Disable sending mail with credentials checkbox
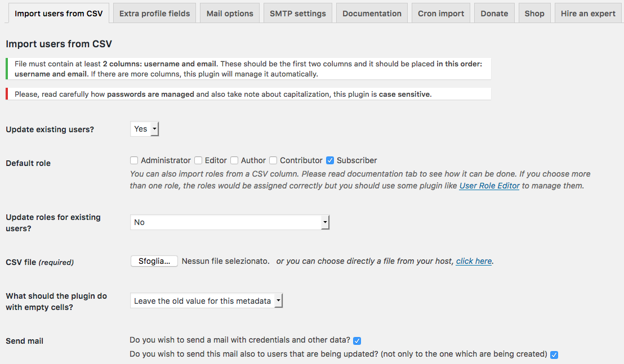 coord(357,340)
